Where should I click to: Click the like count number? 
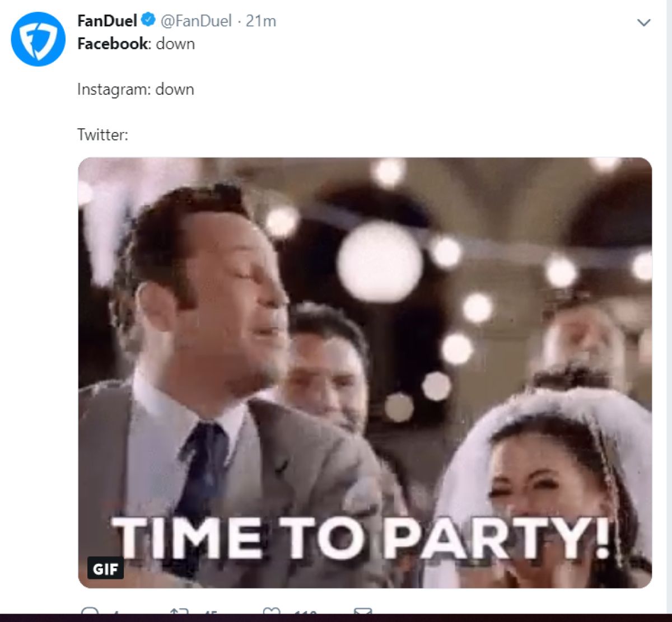305,612
